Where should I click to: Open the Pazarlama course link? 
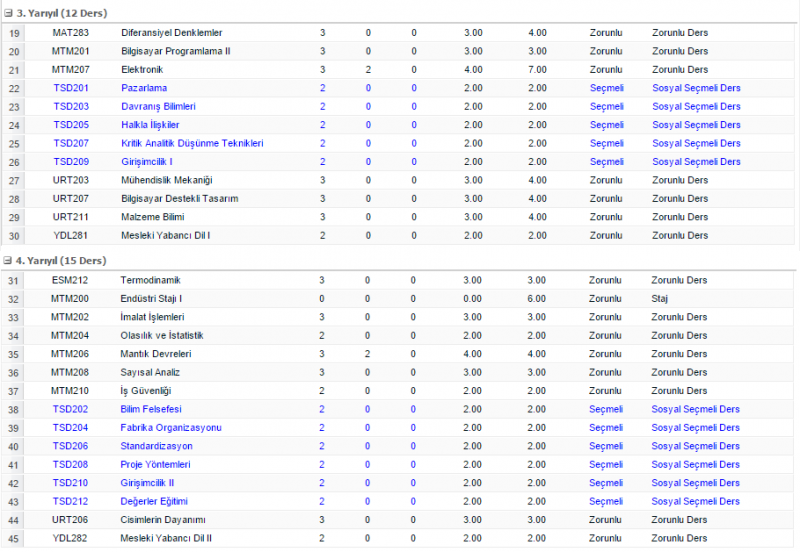click(143, 88)
